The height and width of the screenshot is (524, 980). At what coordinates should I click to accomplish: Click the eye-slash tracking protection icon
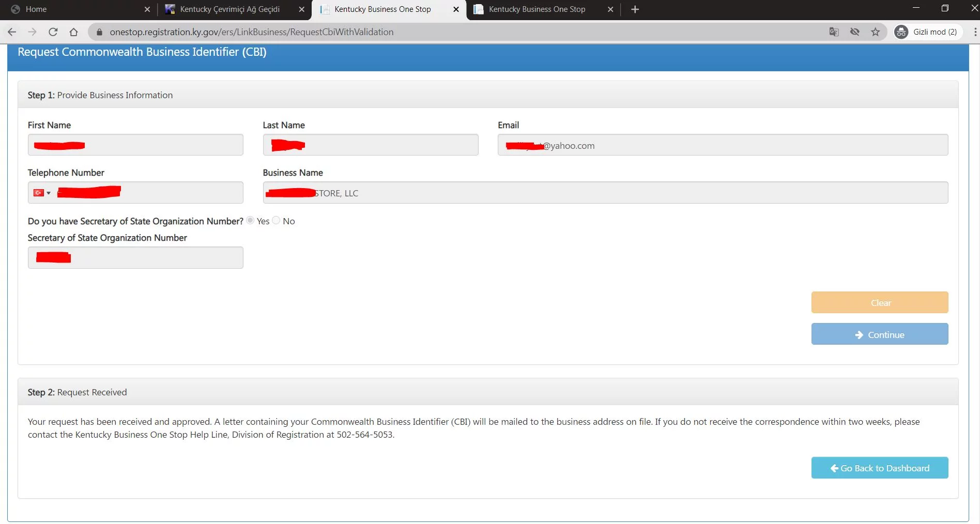(854, 32)
